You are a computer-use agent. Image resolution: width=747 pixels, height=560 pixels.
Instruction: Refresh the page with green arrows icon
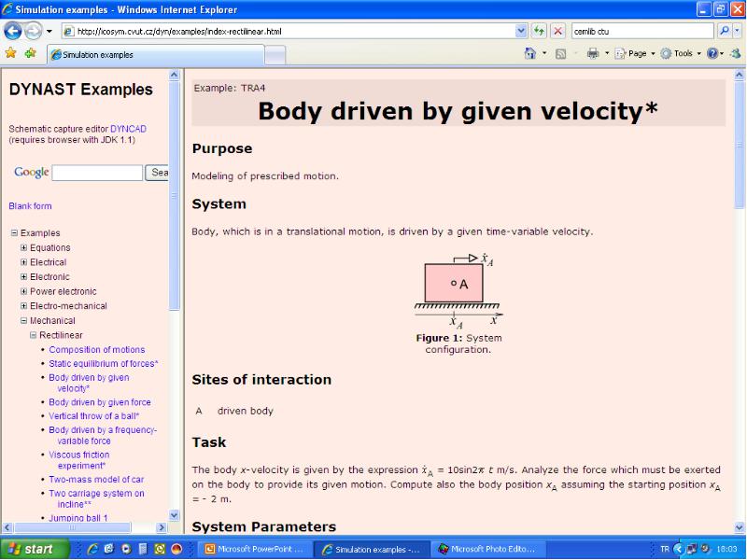540,32
